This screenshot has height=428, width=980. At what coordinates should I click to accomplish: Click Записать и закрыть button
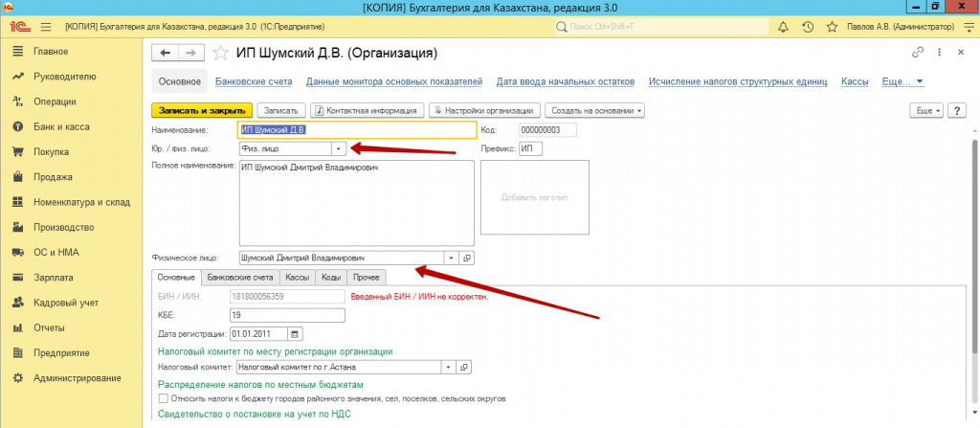point(202,110)
